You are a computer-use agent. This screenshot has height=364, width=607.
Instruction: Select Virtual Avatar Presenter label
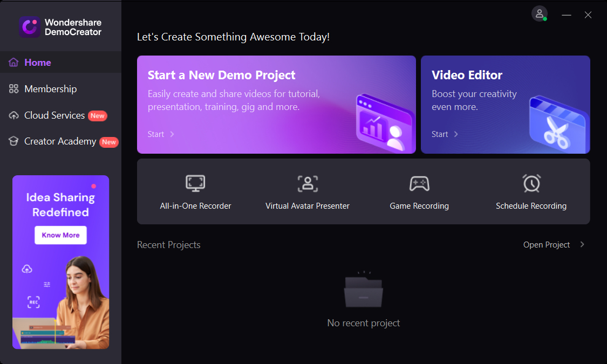308,206
